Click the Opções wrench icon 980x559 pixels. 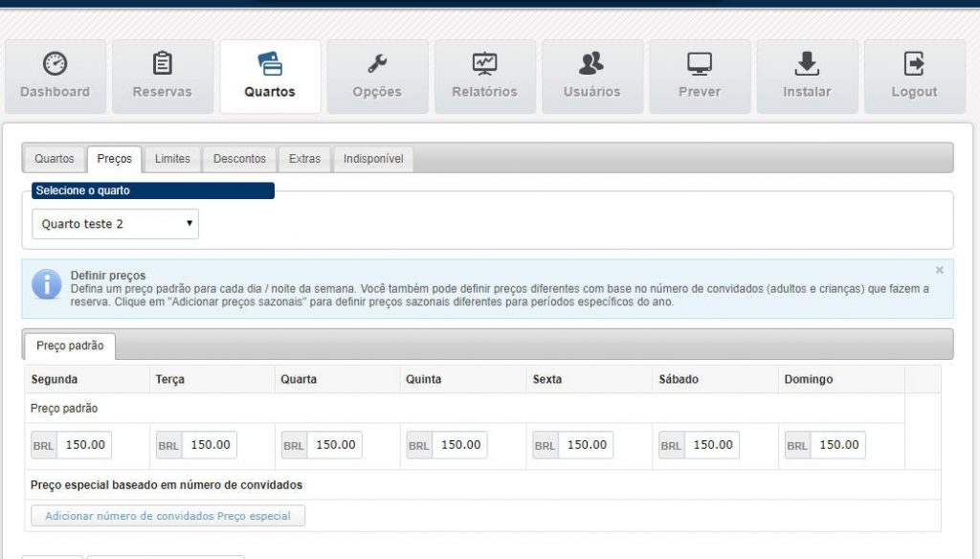click(377, 64)
